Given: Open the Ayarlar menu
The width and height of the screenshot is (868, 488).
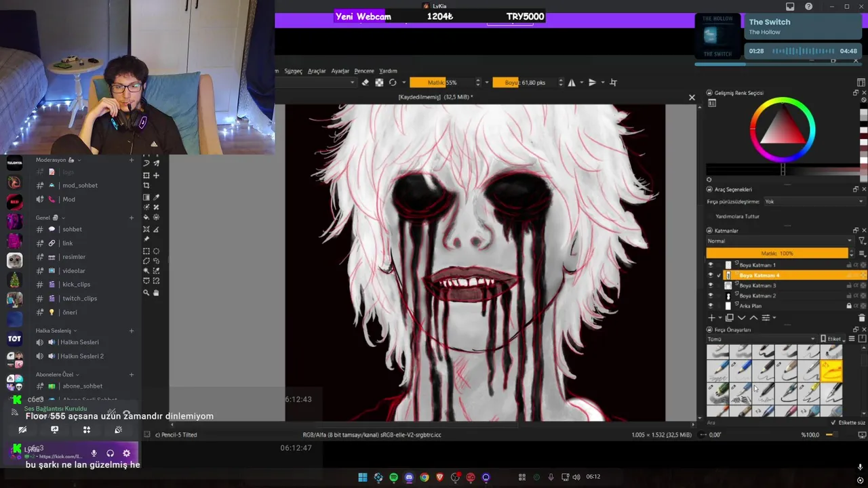Looking at the screenshot, I should pyautogui.click(x=340, y=70).
